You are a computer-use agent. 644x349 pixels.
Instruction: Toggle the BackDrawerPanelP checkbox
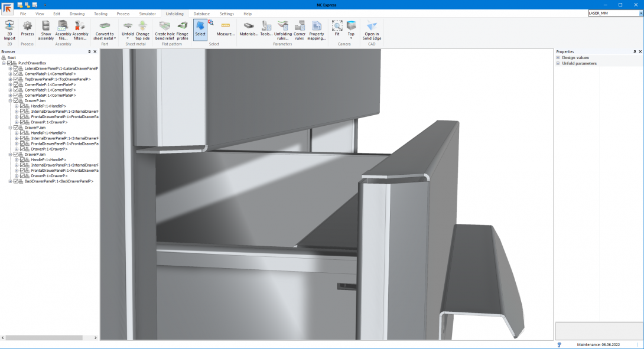(16, 181)
